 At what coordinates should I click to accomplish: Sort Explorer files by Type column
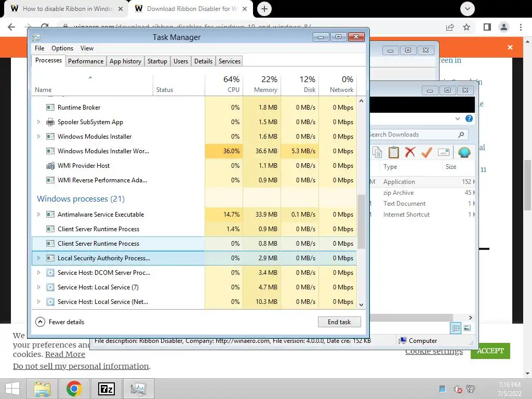[x=411, y=167]
